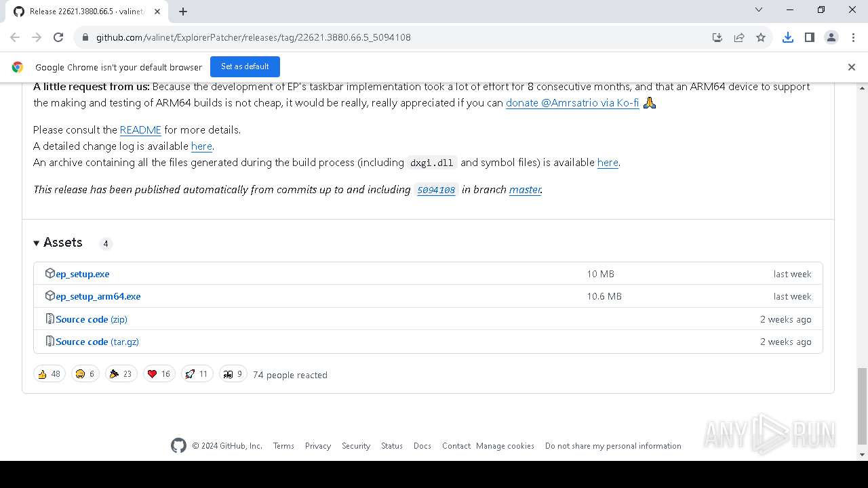The width and height of the screenshot is (868, 488).
Task: Open the build archive here link
Action: (608, 162)
